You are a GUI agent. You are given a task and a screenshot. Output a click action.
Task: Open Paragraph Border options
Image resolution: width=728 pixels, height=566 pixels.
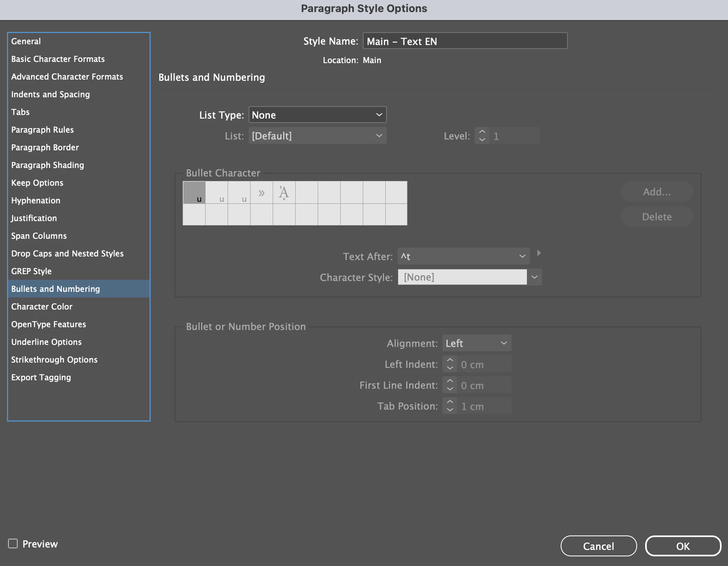[x=79, y=147]
